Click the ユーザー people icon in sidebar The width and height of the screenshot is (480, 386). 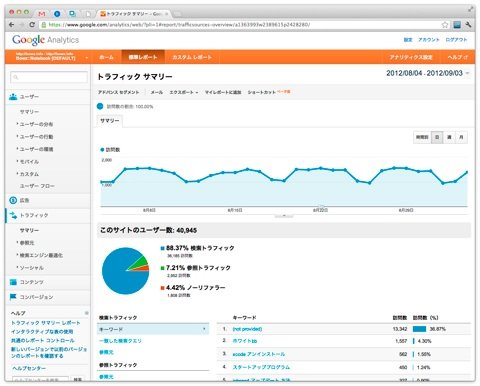click(x=13, y=97)
